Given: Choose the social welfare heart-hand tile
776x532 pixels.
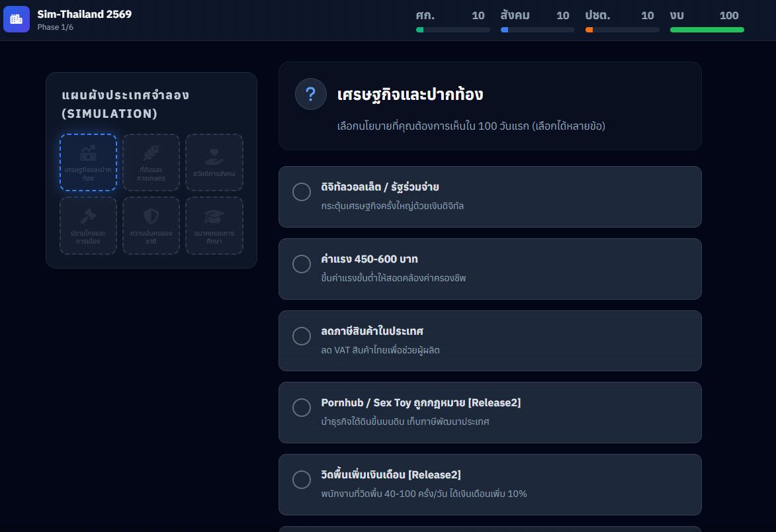Looking at the screenshot, I should point(214,163).
